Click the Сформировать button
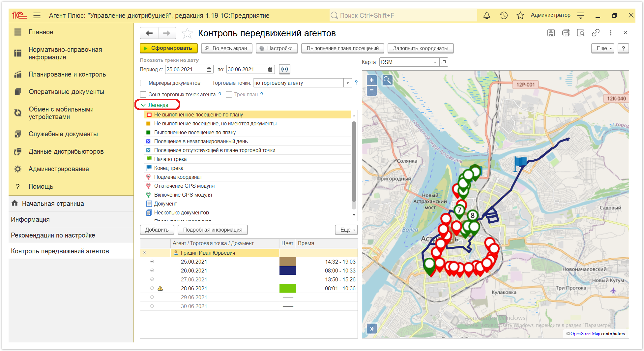644x351 pixels. click(x=169, y=48)
